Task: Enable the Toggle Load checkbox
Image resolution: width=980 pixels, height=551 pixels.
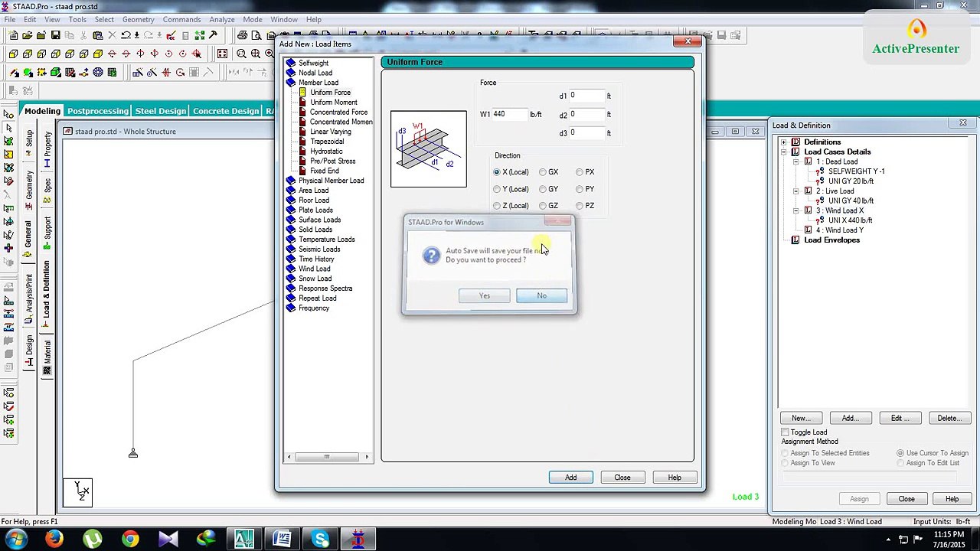Action: coord(786,432)
